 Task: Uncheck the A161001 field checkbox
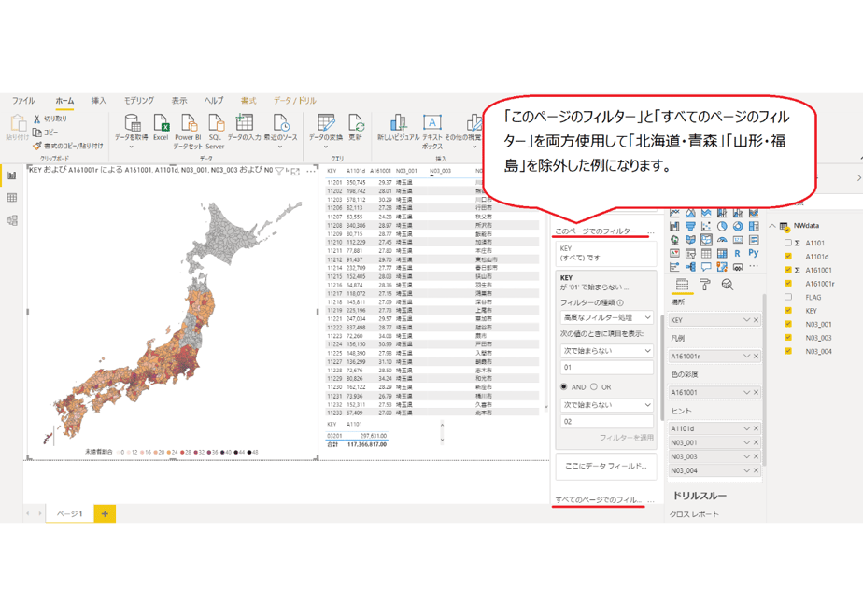point(787,270)
